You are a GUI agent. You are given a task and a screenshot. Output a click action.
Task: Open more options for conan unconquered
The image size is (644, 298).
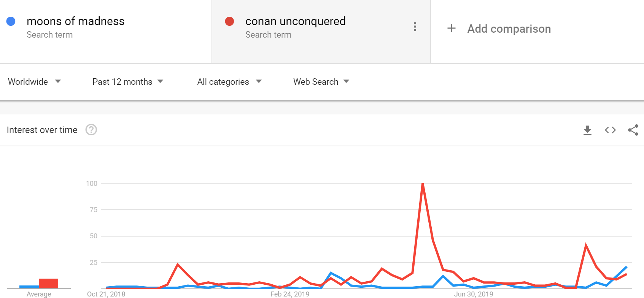415,27
